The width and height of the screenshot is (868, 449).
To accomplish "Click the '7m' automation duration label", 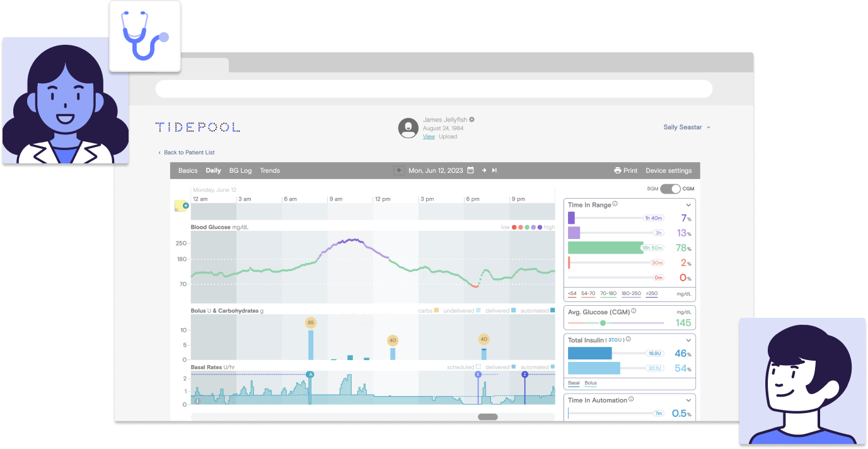I will [658, 414].
